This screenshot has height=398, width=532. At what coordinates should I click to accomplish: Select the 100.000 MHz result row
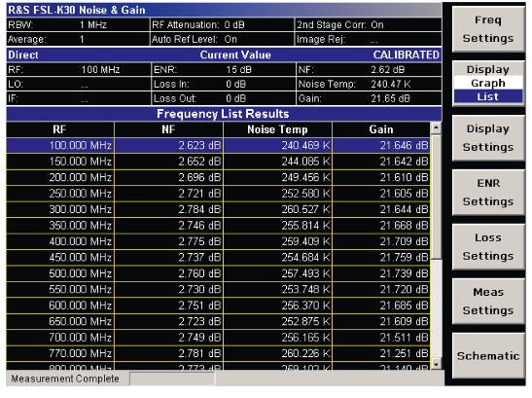[x=218, y=145]
